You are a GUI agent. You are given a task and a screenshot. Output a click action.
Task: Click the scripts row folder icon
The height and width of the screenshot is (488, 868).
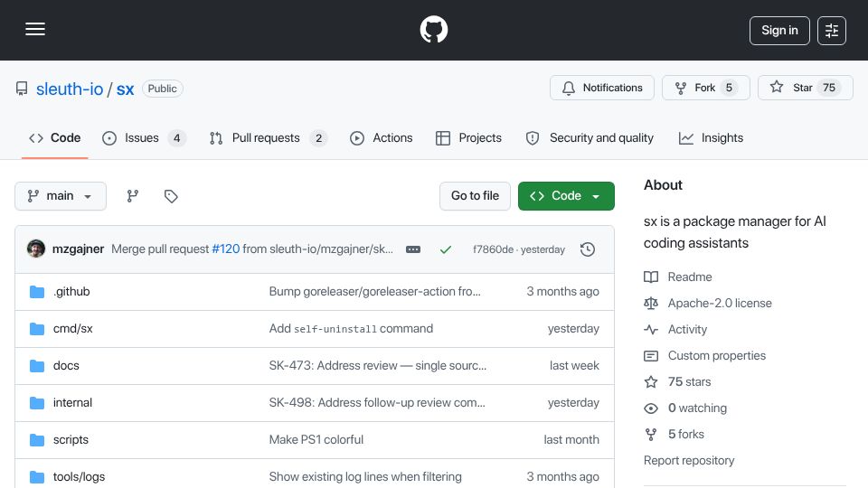(x=37, y=440)
